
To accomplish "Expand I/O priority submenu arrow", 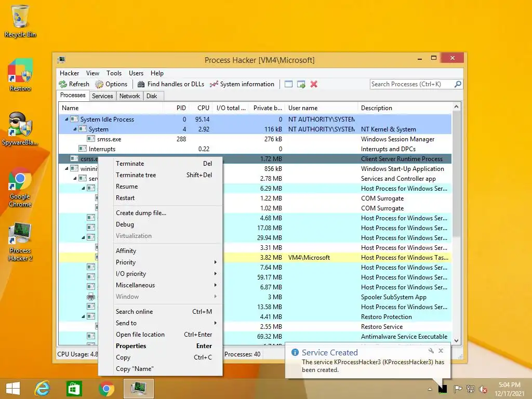I will tap(216, 273).
